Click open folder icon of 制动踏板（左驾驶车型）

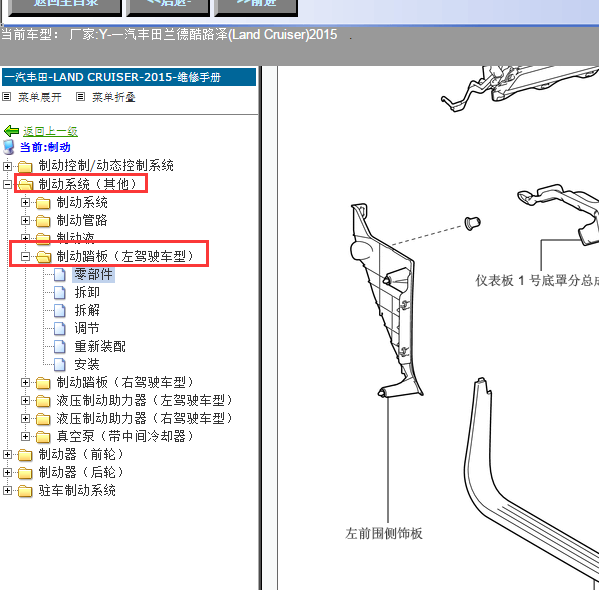click(44, 256)
